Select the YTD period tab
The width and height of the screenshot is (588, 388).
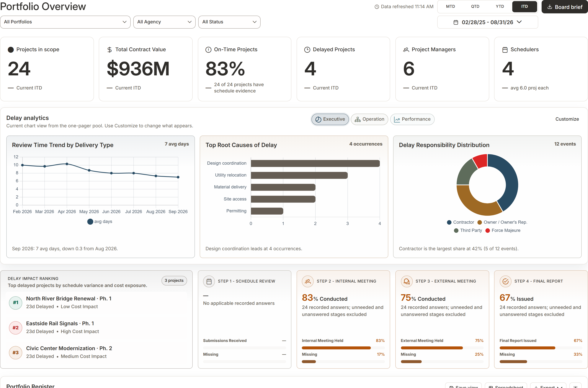[500, 7]
